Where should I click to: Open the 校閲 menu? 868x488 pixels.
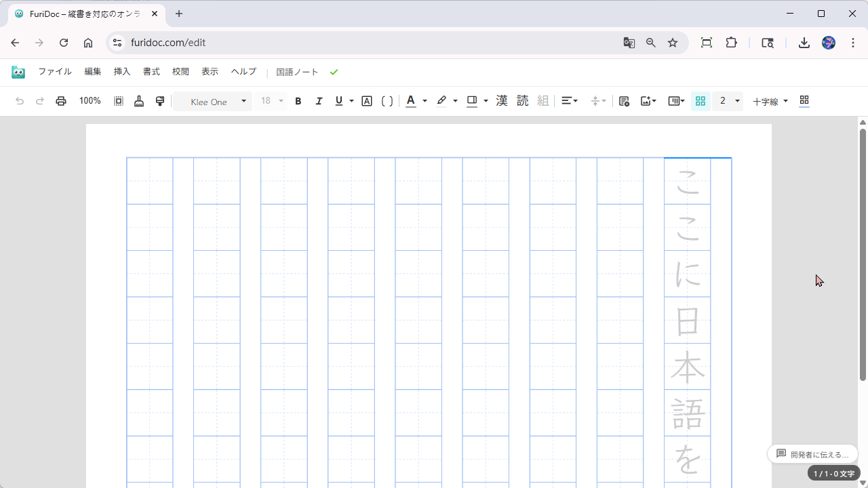click(x=180, y=72)
